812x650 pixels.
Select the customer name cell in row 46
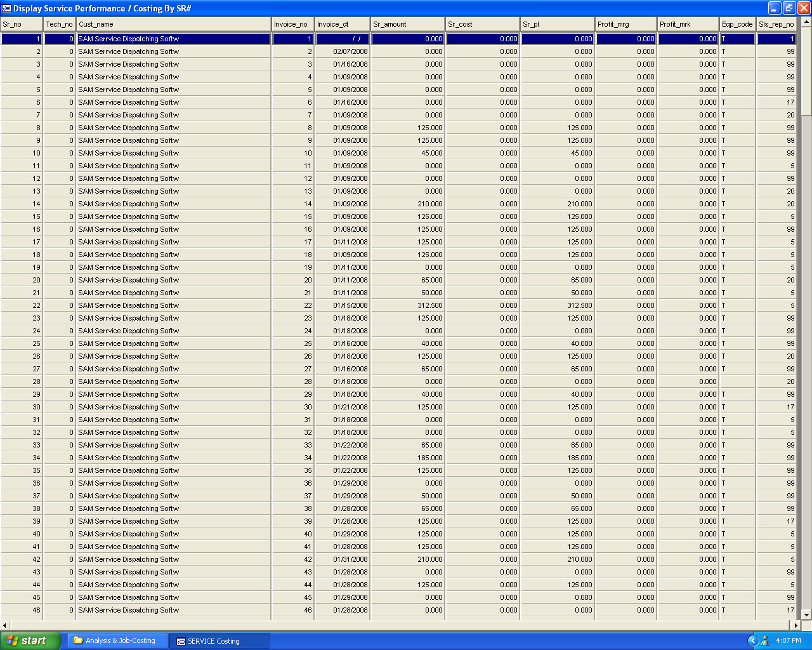[x=174, y=610]
